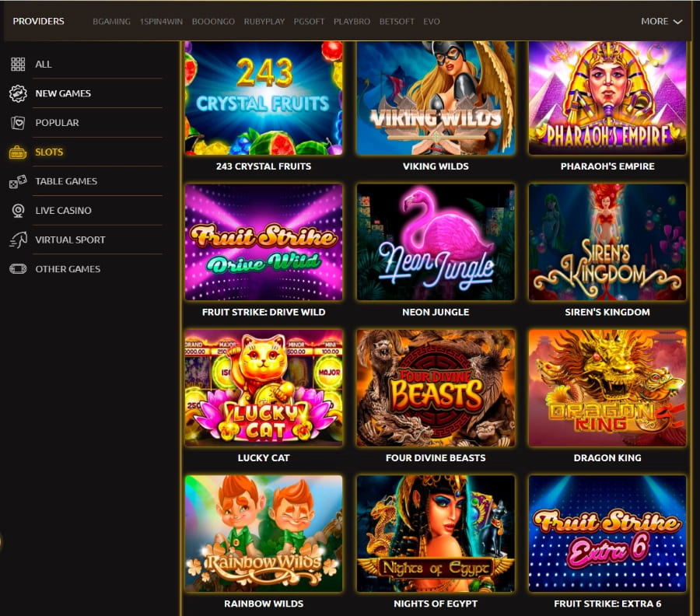Viewport: 700px width, 616px height.
Task: Click the FOUR DIVINE BEASTS caption
Action: (436, 458)
